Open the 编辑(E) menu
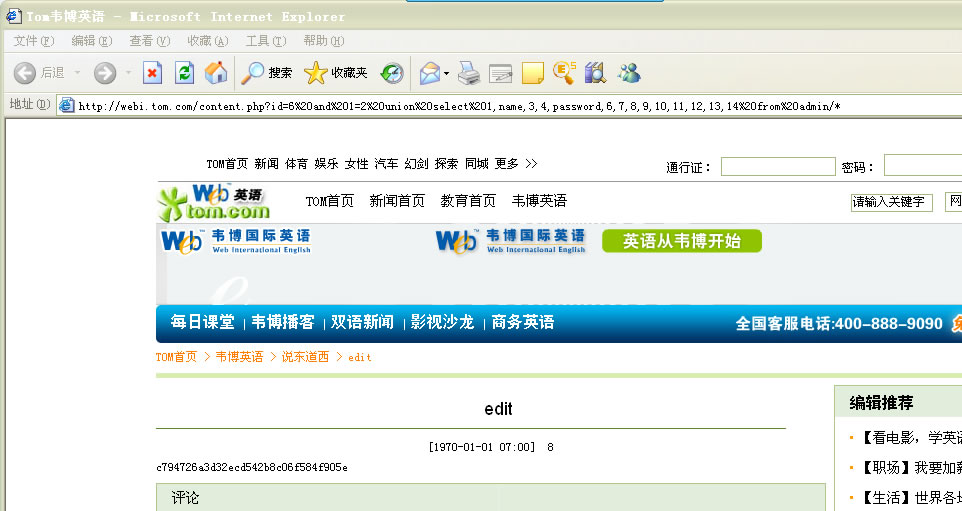 click(x=91, y=40)
